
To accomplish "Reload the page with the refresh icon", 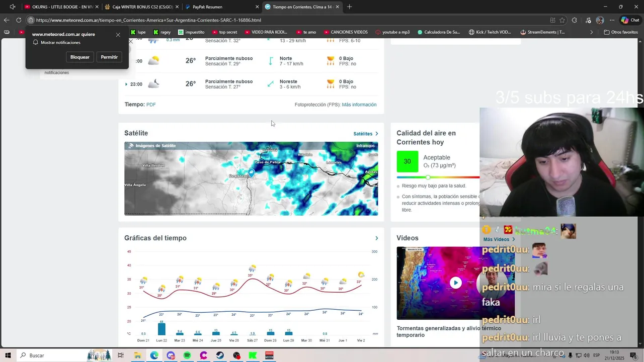I will (19, 20).
